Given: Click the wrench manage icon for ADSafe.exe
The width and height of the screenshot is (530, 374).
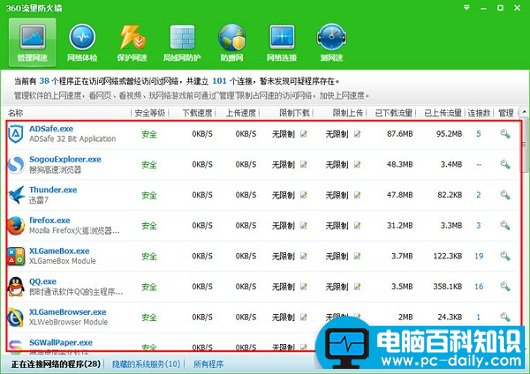Looking at the screenshot, I should [505, 134].
